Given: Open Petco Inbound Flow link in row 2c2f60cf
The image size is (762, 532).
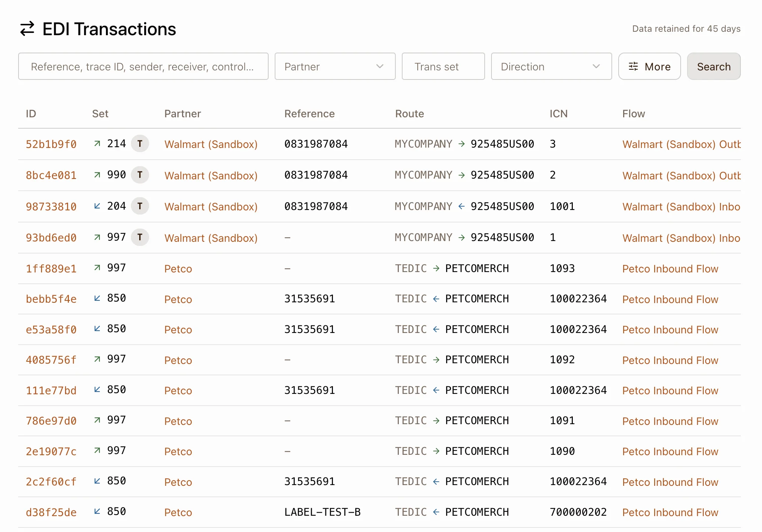Looking at the screenshot, I should [670, 482].
